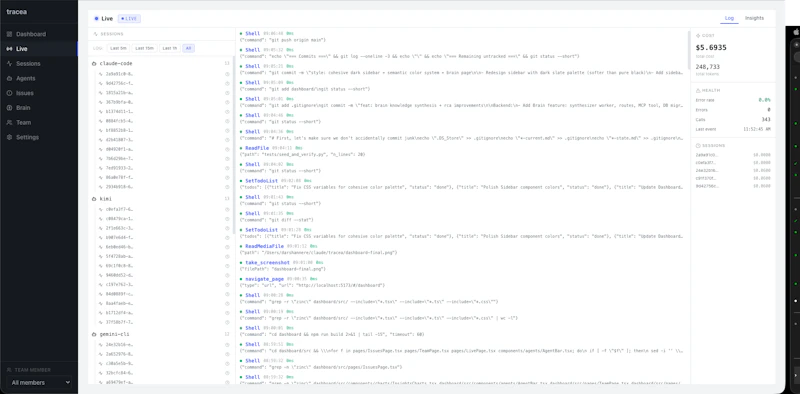Click the tracea logo text
This screenshot has width=800, height=394.
16,12
